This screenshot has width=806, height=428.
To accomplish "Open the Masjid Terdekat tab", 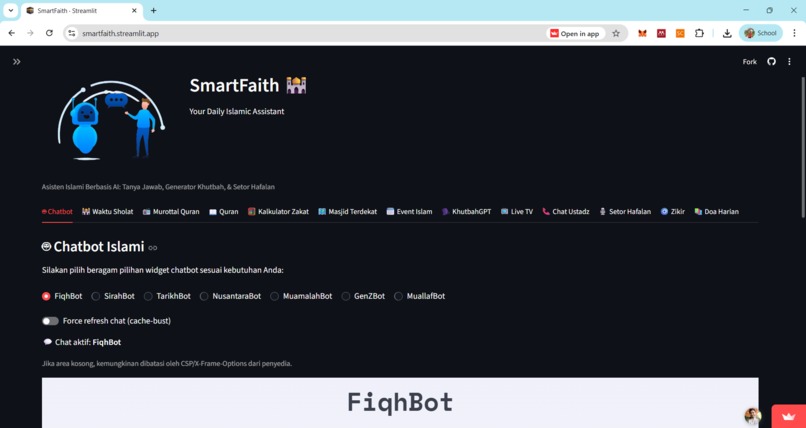I will click(x=347, y=212).
